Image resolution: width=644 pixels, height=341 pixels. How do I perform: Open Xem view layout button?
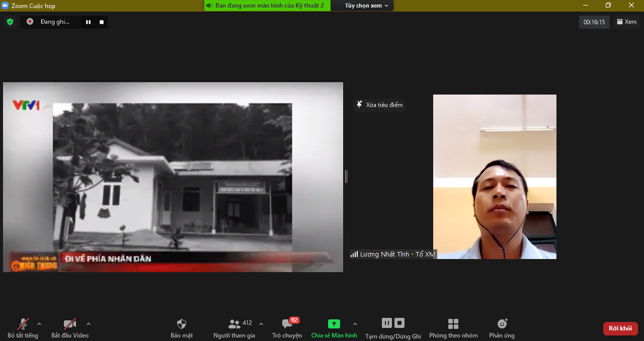626,22
